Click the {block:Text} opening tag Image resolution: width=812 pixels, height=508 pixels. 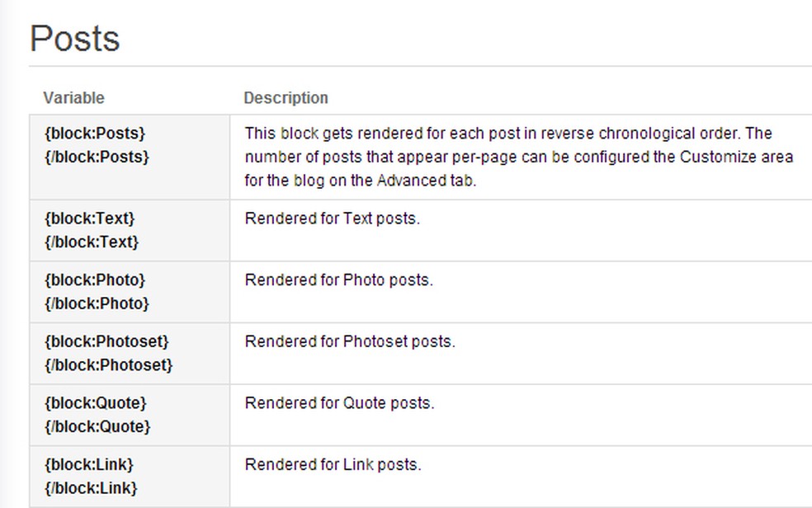pos(90,219)
